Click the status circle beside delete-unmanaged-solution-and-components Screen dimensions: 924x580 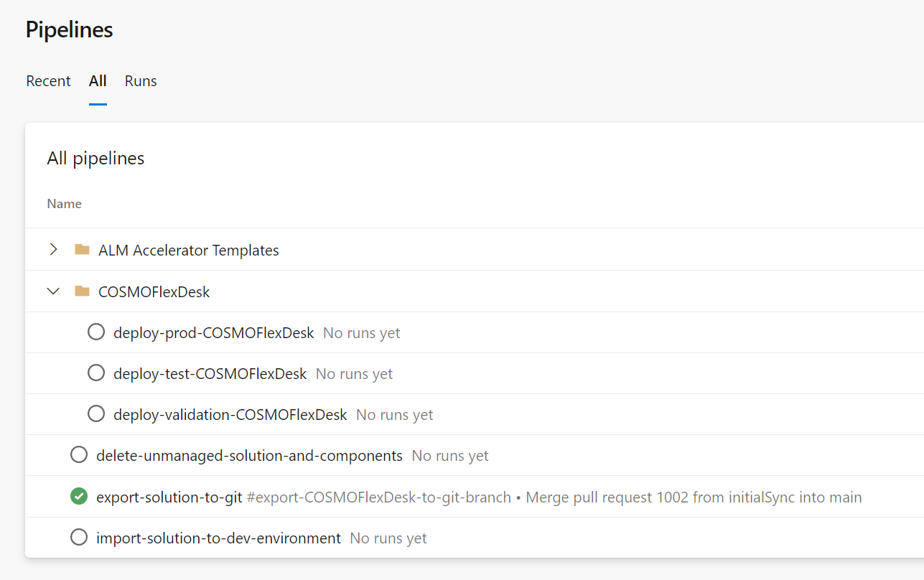click(x=79, y=454)
